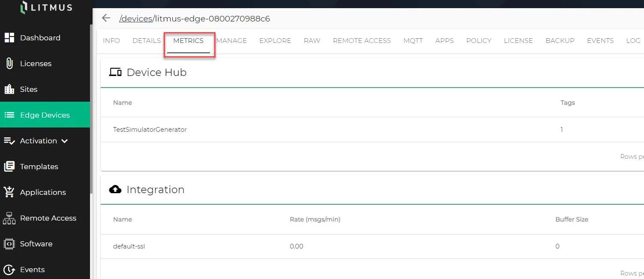The height and width of the screenshot is (279, 644).
Task: Click the Buffer Size column header
Action: [572, 219]
